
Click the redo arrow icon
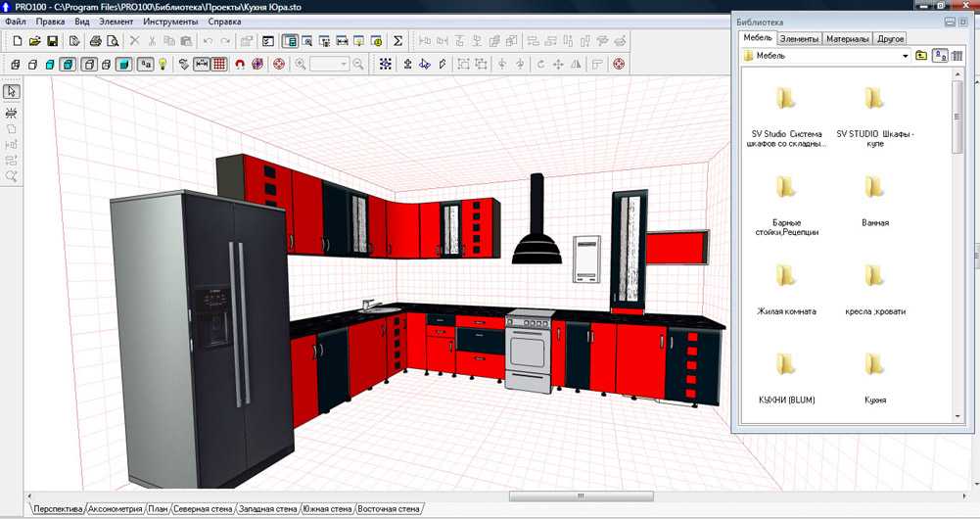point(225,41)
